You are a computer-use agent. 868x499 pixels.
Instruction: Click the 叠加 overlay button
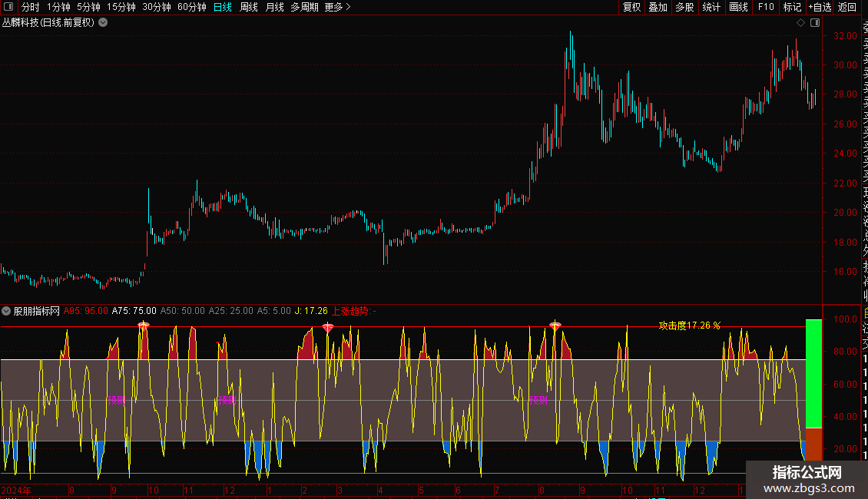(658, 7)
